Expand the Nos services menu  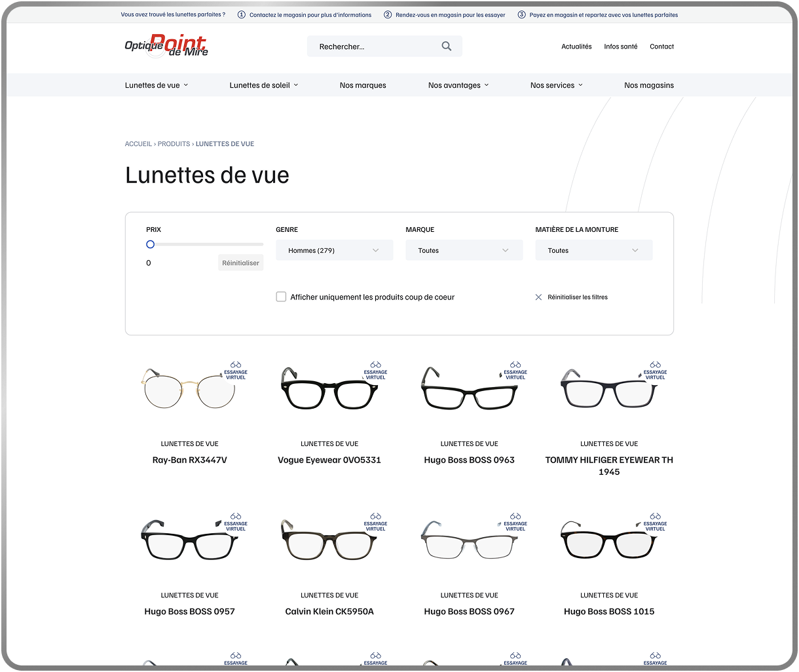(x=557, y=85)
